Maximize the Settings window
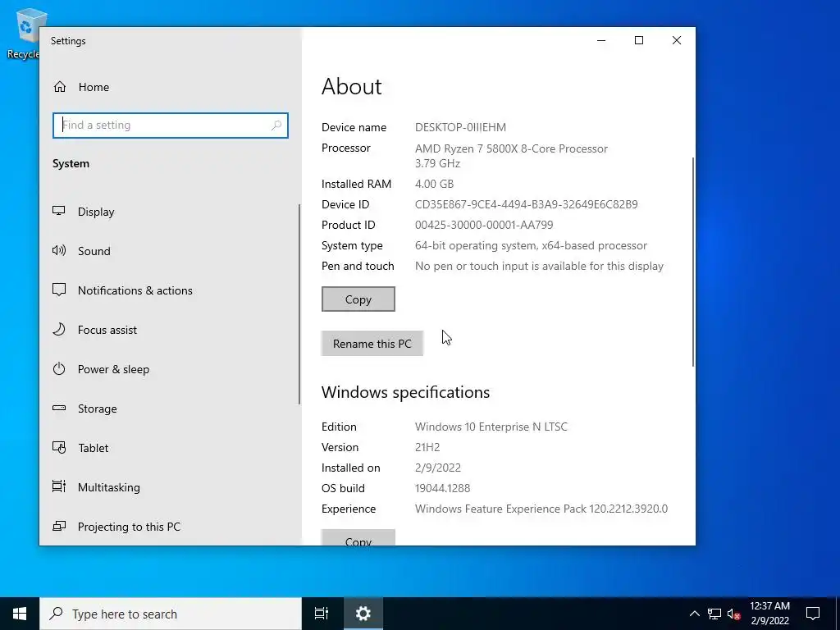Viewport: 840px width, 630px height. 639,40
